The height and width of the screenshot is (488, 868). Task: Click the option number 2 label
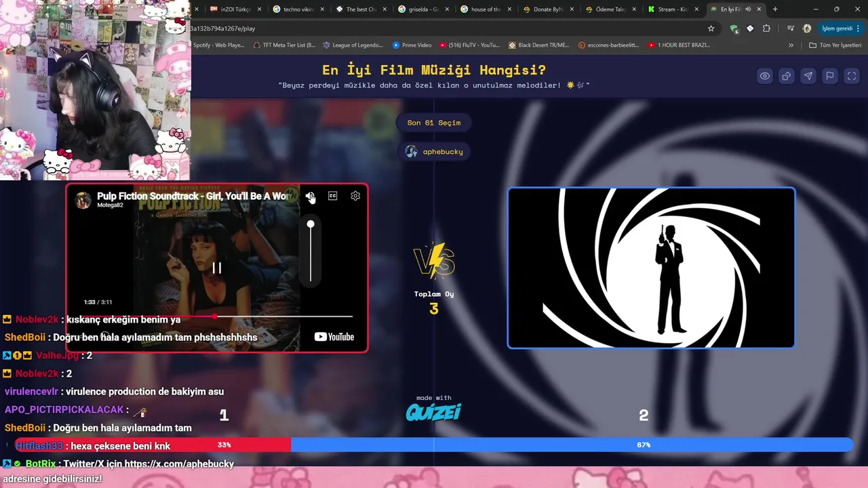pyautogui.click(x=644, y=415)
